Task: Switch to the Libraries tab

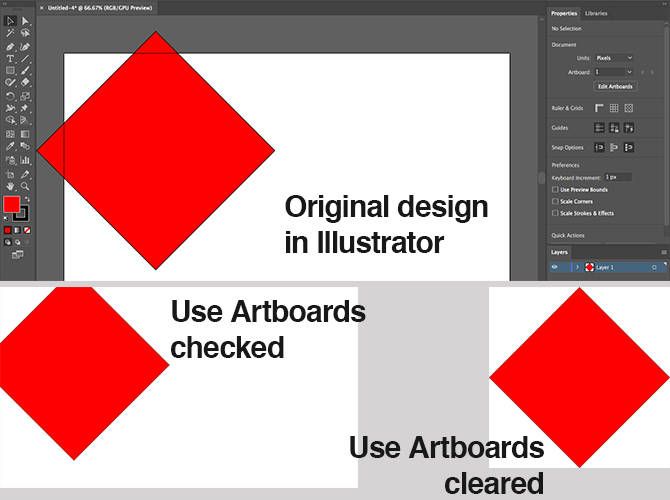Action: [x=596, y=13]
